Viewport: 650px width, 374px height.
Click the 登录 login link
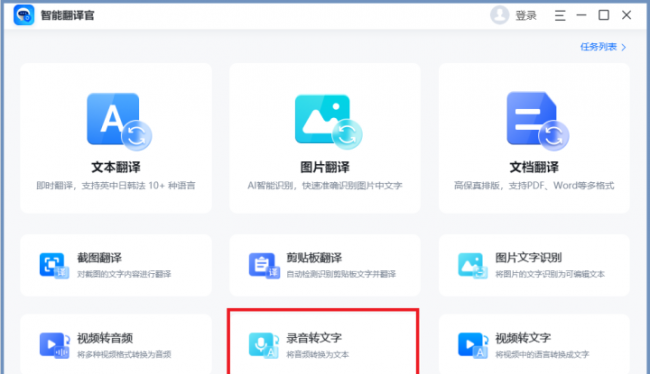526,16
